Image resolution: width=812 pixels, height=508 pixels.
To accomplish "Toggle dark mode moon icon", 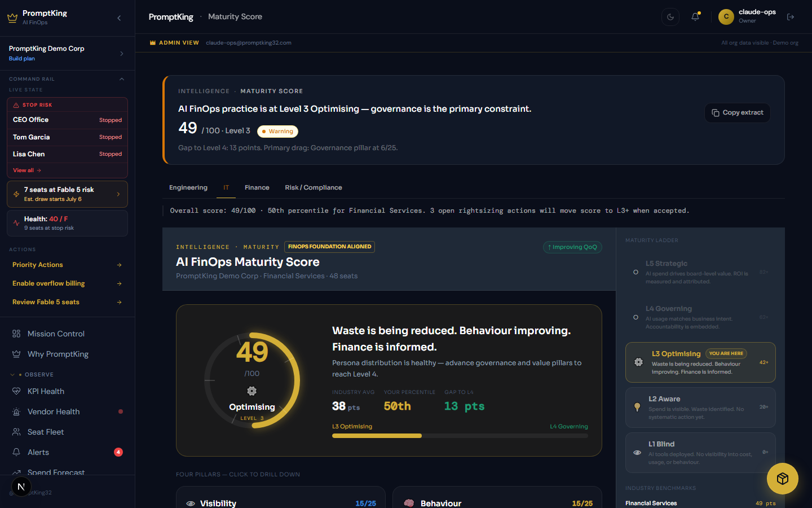I will [670, 17].
